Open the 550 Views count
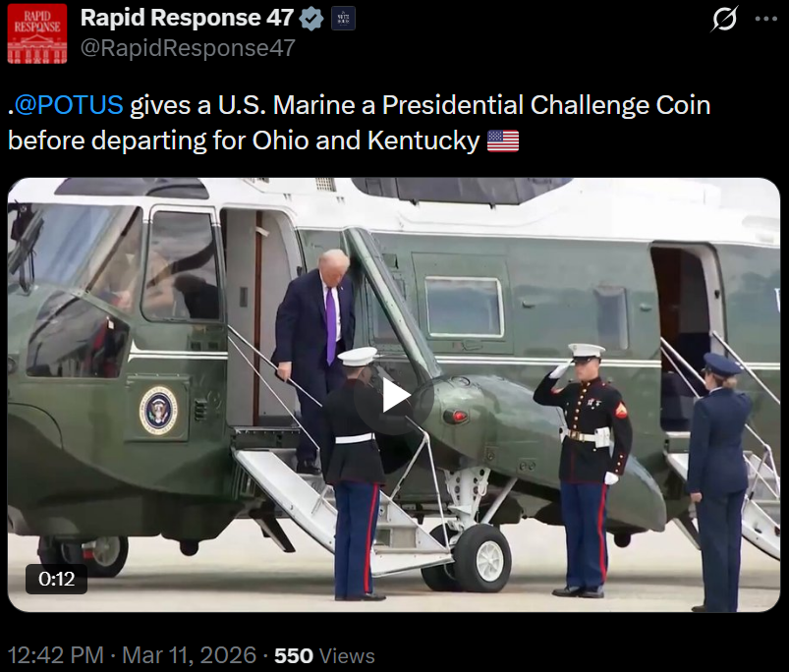 [x=324, y=655]
